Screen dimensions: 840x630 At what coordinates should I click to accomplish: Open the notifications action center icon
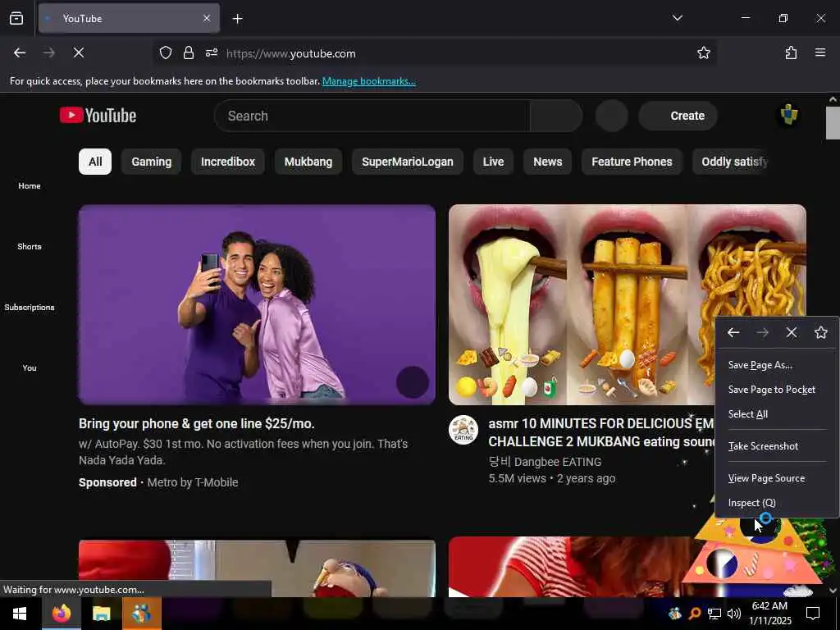pyautogui.click(x=813, y=614)
